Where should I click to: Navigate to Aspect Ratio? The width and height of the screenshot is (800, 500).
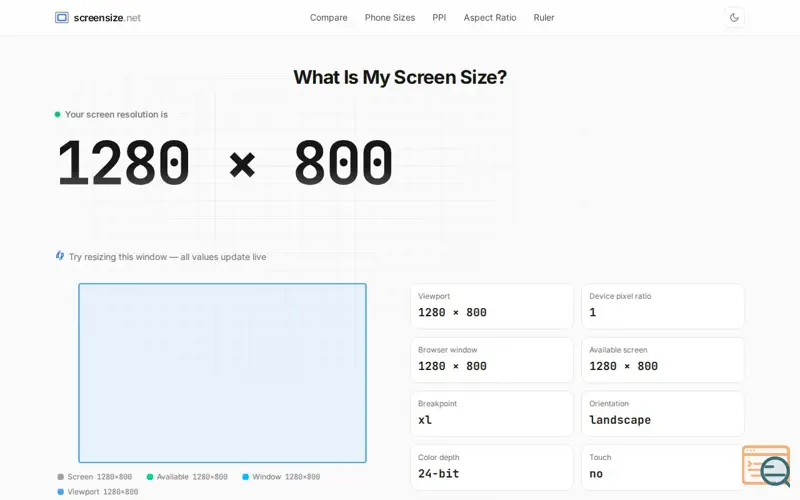coord(490,18)
